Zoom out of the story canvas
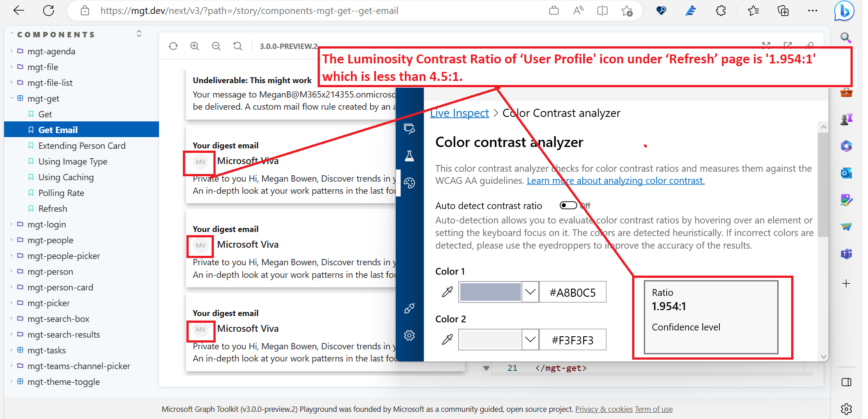Image resolution: width=868 pixels, height=419 pixels. pyautogui.click(x=216, y=45)
